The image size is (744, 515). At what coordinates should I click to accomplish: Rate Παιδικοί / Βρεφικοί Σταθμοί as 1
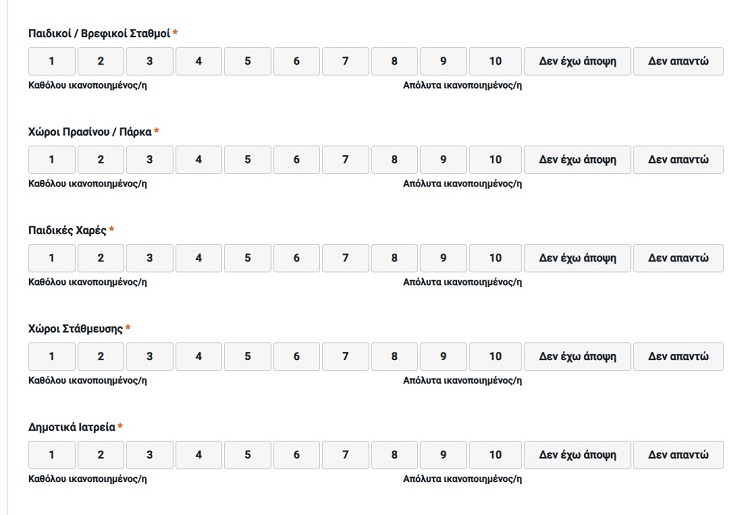(x=52, y=62)
